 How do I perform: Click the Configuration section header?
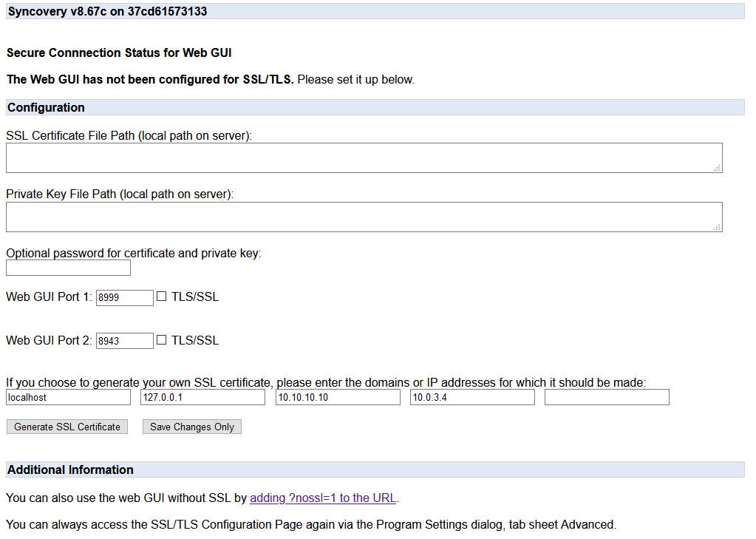[46, 108]
